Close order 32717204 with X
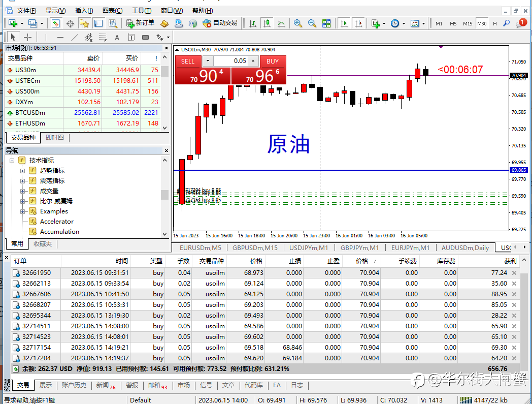This screenshot has width=532, height=404. 514,358
